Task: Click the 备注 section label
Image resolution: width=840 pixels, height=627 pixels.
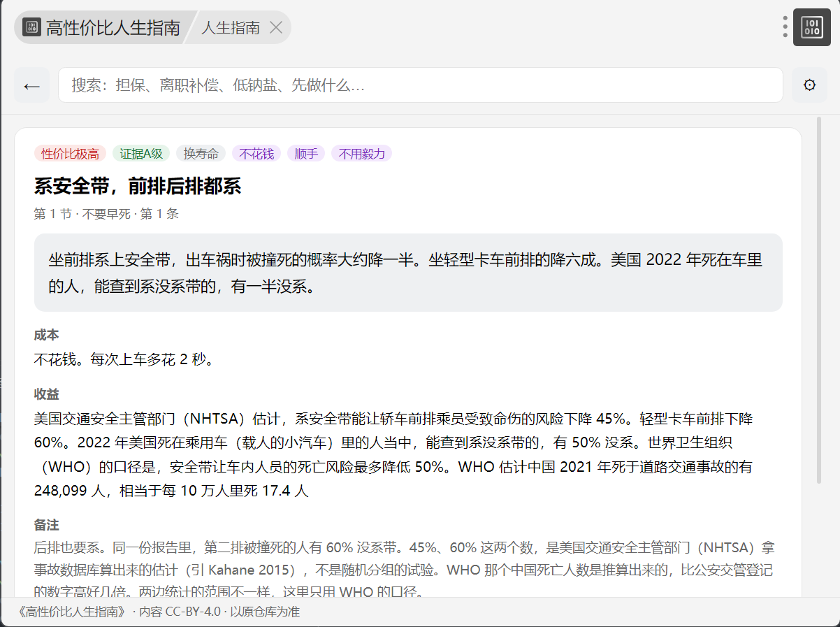Action: click(x=46, y=524)
